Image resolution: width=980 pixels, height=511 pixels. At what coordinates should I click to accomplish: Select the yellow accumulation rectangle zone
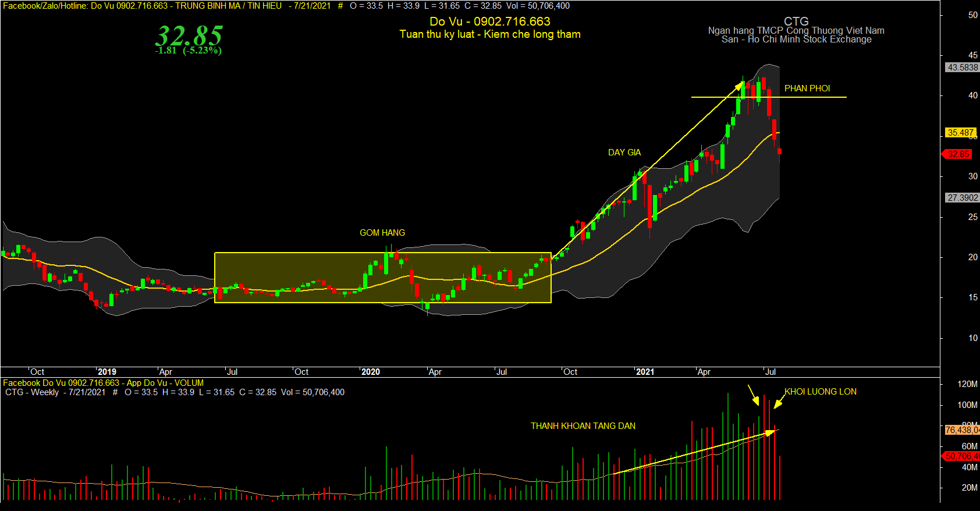[x=383, y=278]
